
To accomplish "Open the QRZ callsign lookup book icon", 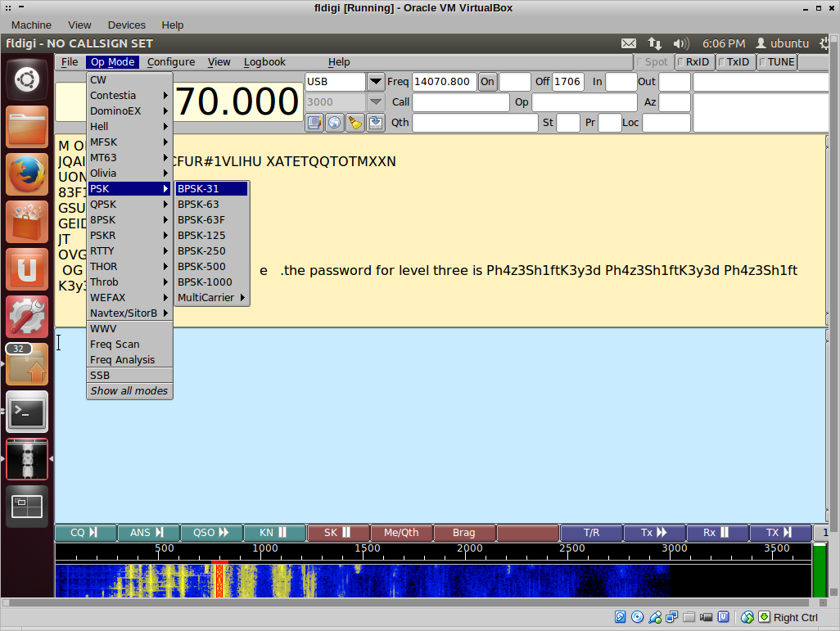I will click(314, 123).
